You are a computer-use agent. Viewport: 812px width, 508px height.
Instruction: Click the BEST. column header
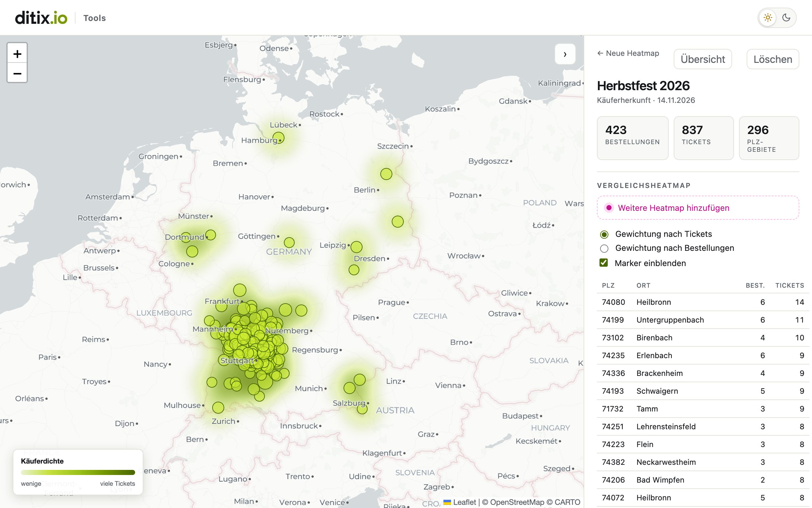coord(755,285)
